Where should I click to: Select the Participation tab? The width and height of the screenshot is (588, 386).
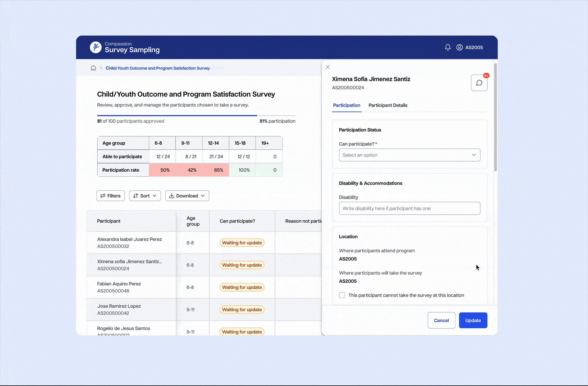pyautogui.click(x=346, y=105)
